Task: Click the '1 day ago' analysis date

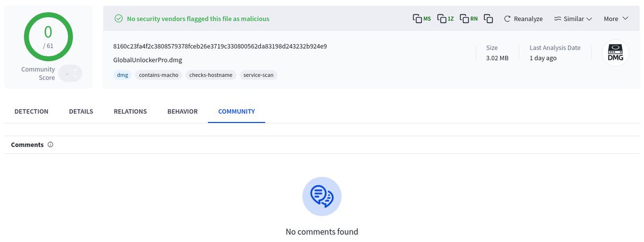Action: pyautogui.click(x=543, y=58)
